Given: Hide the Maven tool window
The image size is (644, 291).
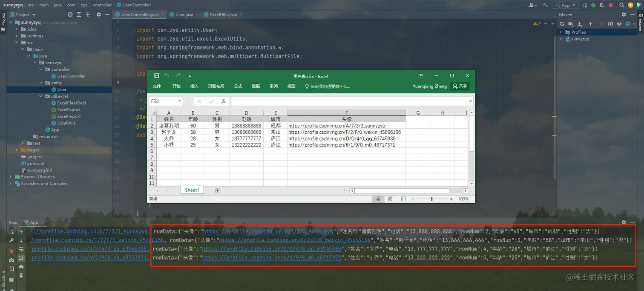Looking at the screenshot, I should pyautogui.click(x=632, y=14).
